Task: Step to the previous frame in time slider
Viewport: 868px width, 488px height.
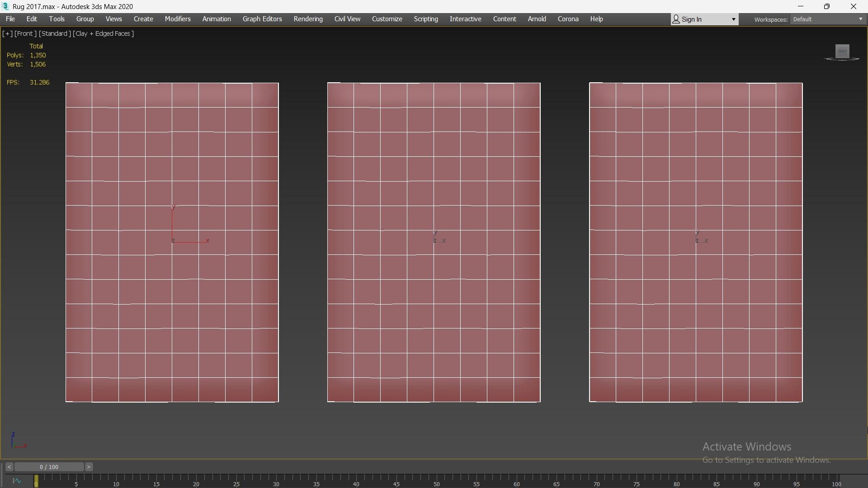Action: pos(9,467)
